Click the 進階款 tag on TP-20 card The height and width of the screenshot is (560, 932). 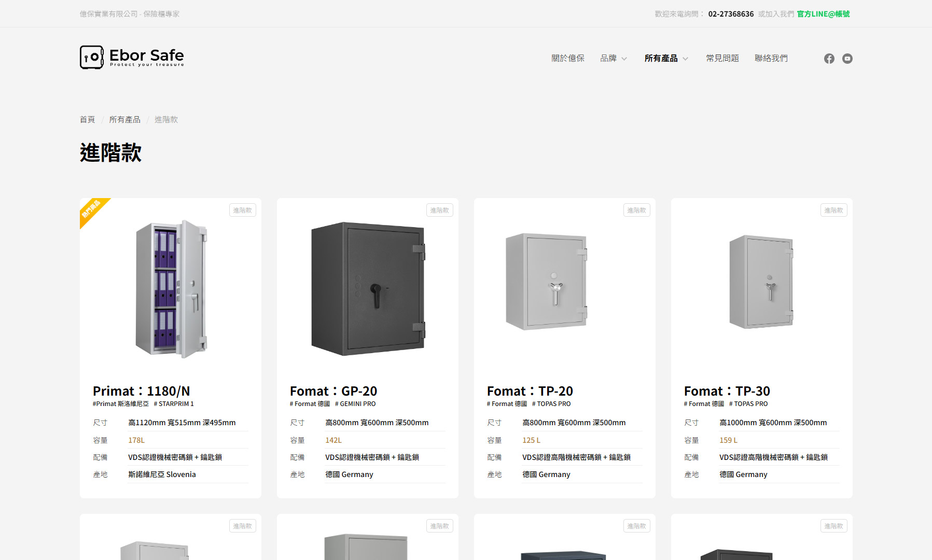pyautogui.click(x=636, y=210)
